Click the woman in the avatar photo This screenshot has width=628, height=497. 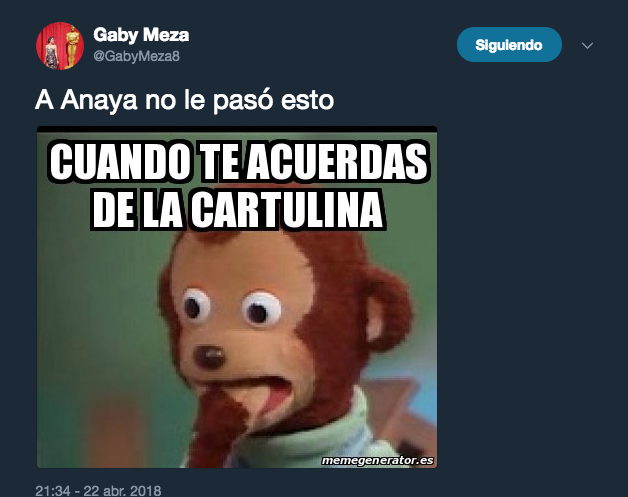(52, 52)
